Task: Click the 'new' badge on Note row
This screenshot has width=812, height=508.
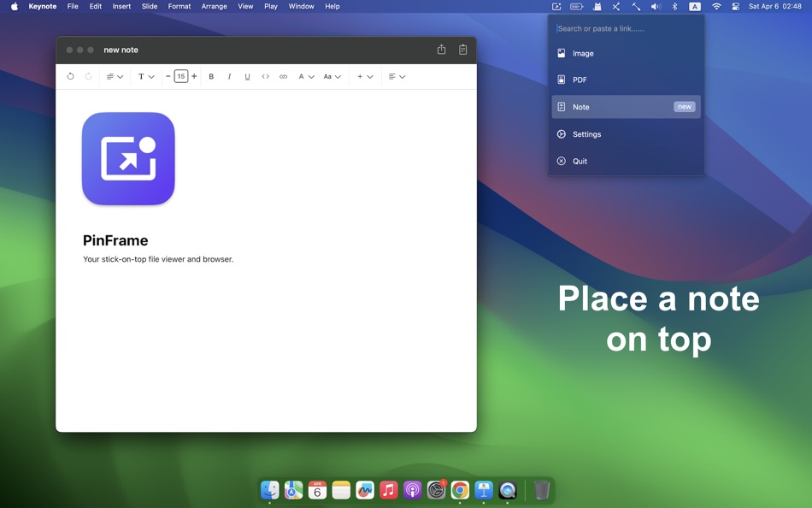Action: 684,107
